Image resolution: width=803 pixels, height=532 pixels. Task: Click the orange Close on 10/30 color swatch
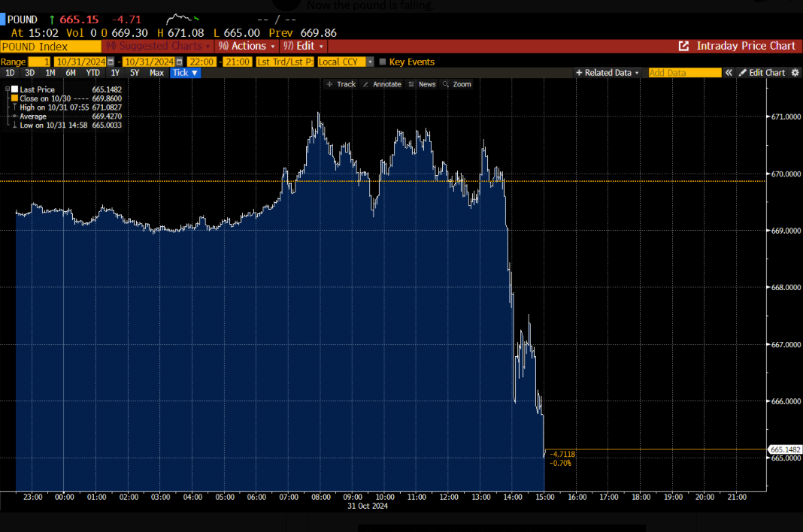click(x=15, y=98)
